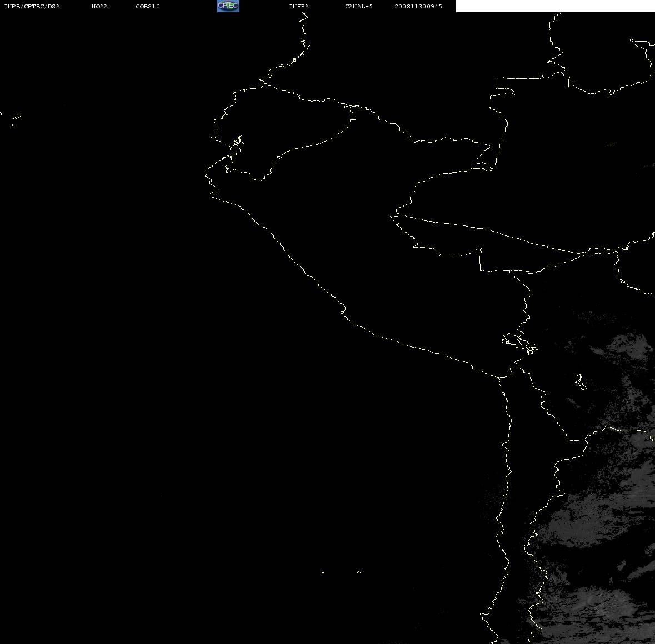Select the INPE/CPTEC/DSA header label
Screen dimensions: 655x644
(x=32, y=6)
